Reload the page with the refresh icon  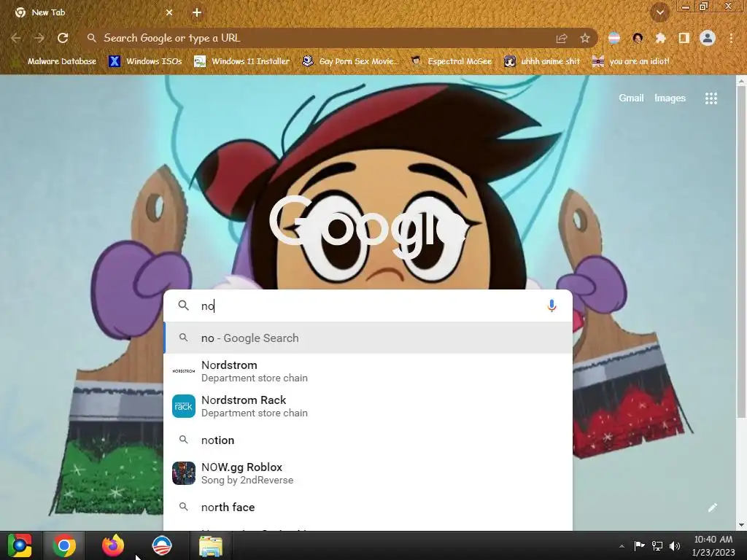[x=63, y=38]
